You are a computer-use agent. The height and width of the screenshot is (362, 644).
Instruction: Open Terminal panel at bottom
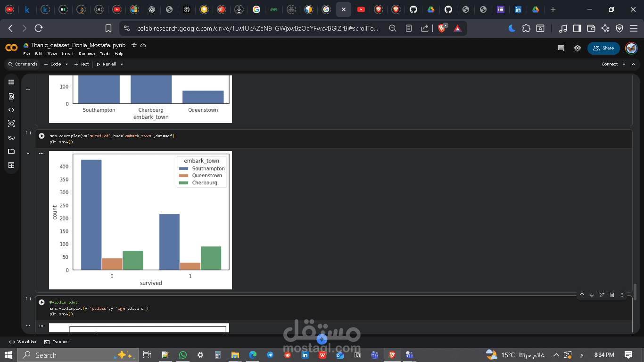[57, 342]
